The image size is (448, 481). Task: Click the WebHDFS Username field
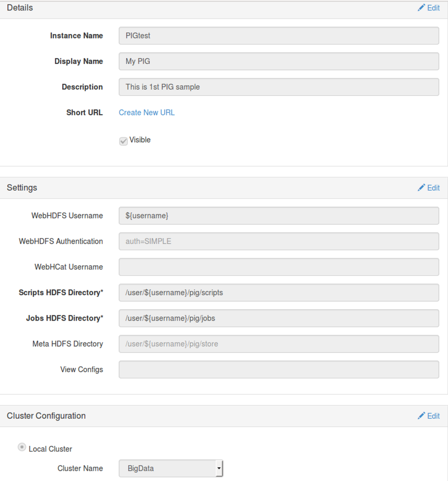pos(278,216)
